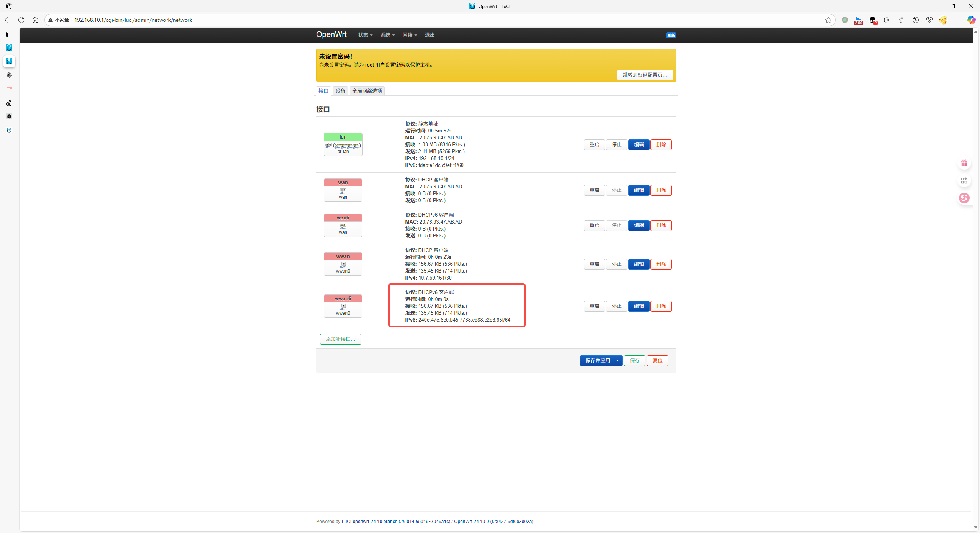Image resolution: width=980 pixels, height=533 pixels.
Task: Click the workspaces icon in title bar
Action: (x=9, y=6)
